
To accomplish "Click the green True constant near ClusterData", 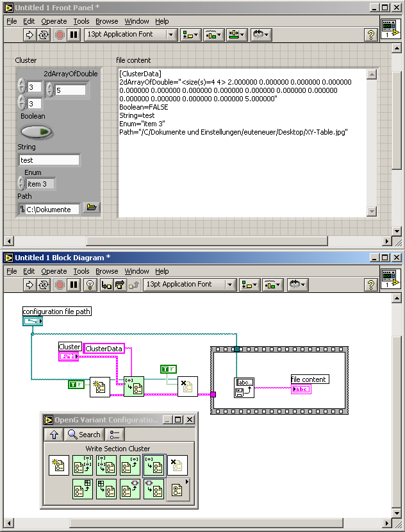I will tap(168, 369).
